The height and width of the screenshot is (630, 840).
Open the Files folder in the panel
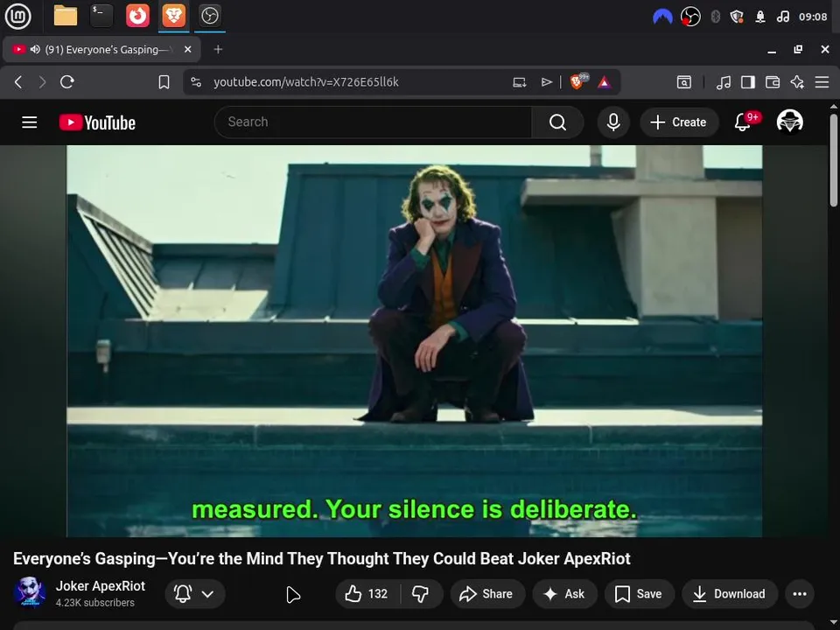(66, 16)
